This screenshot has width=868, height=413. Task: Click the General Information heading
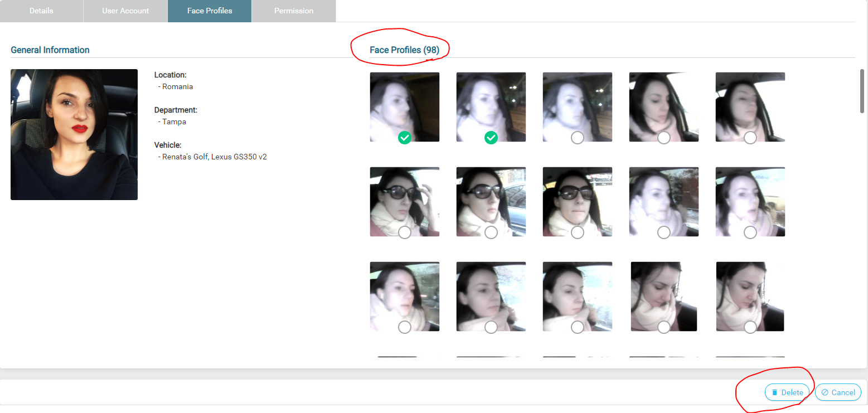[x=50, y=50]
